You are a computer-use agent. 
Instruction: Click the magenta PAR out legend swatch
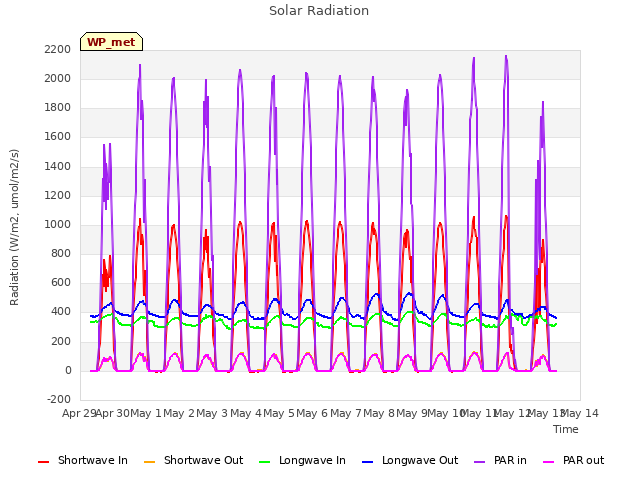pos(549,462)
